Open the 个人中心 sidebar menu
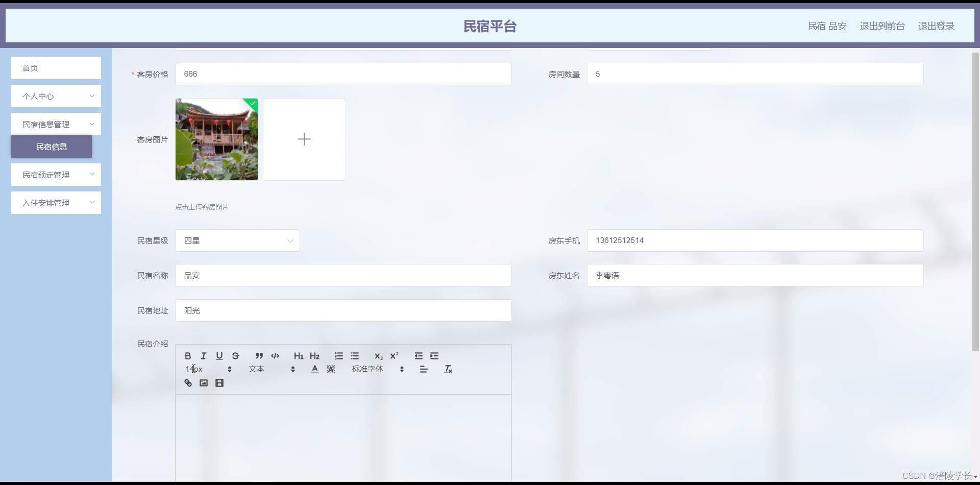 pos(56,96)
